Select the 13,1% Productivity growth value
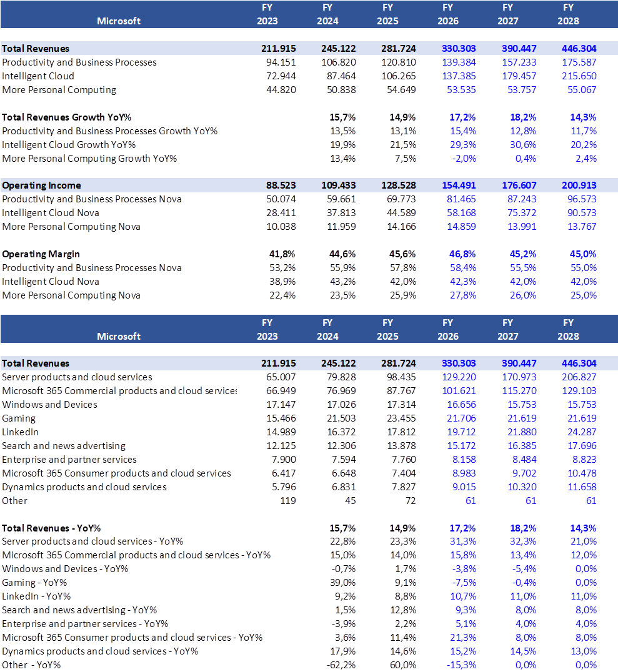 (x=402, y=131)
